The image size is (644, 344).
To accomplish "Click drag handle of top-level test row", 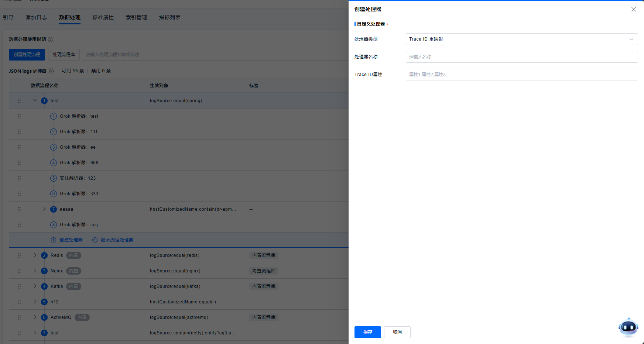I will (x=19, y=101).
